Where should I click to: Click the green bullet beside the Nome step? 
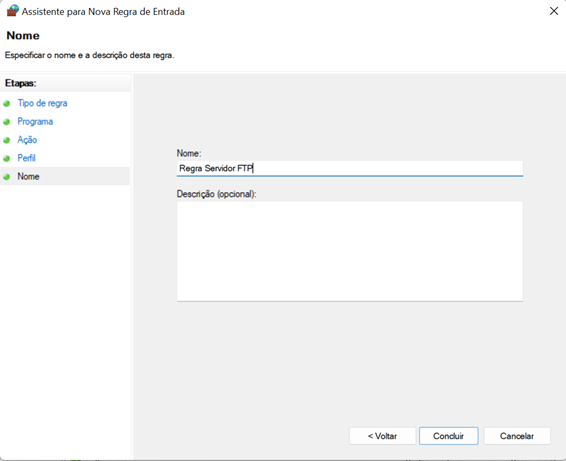6,177
